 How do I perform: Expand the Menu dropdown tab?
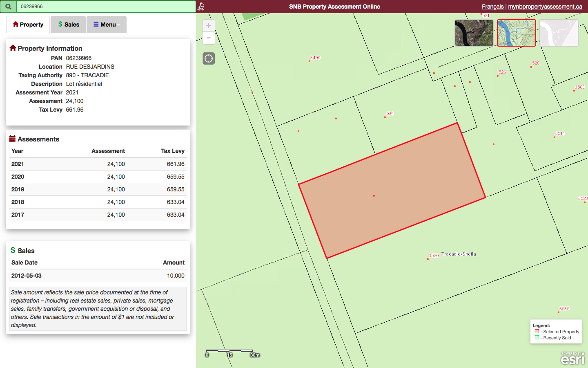pos(106,25)
